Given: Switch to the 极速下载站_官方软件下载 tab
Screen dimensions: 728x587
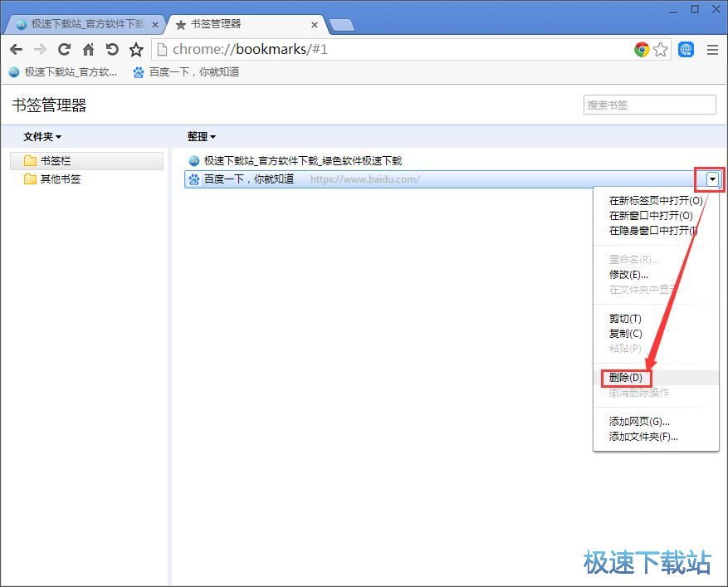Looking at the screenshot, I should tap(84, 24).
